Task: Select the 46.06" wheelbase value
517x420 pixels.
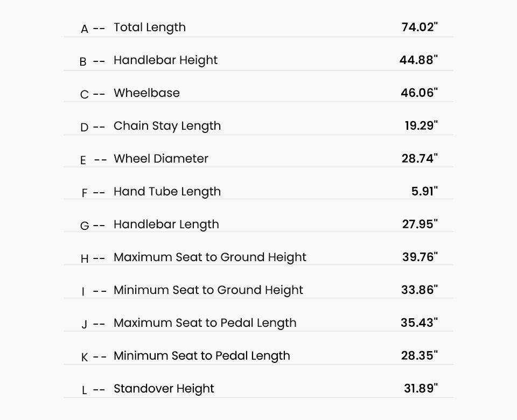Action: tap(420, 93)
